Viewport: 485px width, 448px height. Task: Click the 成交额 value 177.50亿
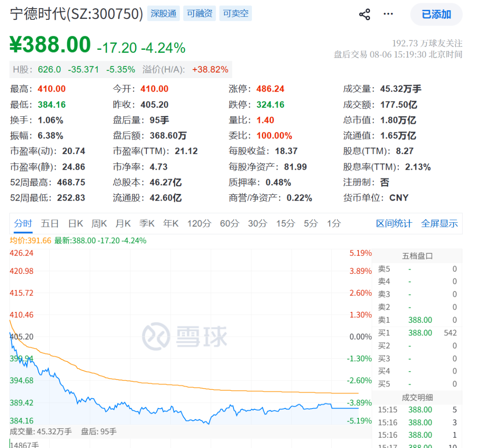click(398, 105)
